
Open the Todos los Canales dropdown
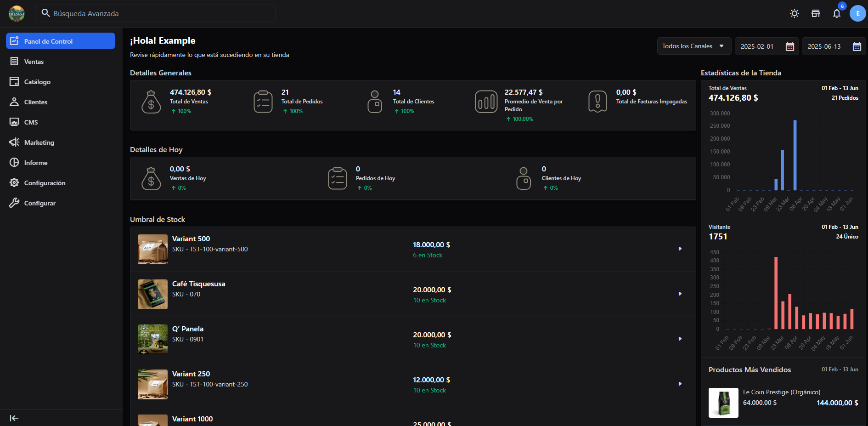pos(694,46)
